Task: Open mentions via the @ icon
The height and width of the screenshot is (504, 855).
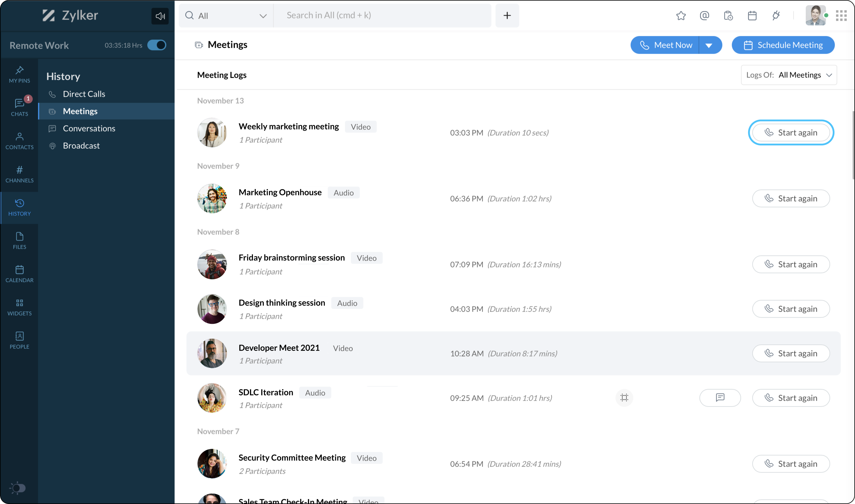Action: (x=704, y=16)
